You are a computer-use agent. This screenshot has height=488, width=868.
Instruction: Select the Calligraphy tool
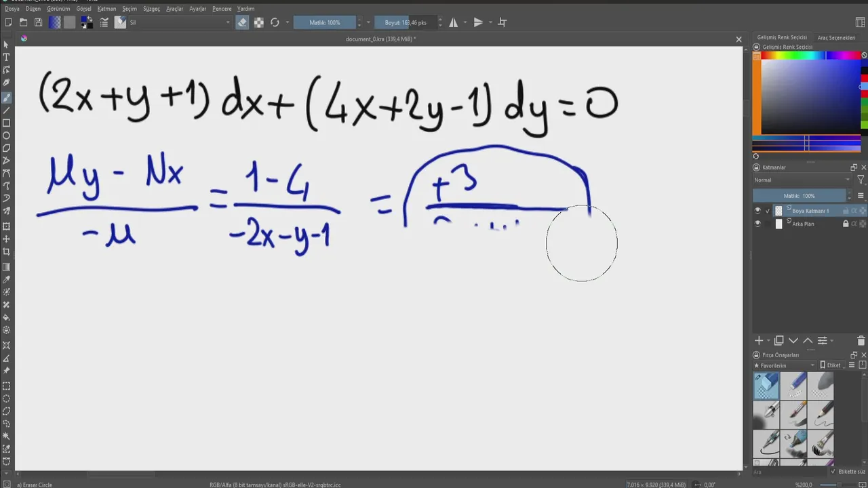click(6, 83)
